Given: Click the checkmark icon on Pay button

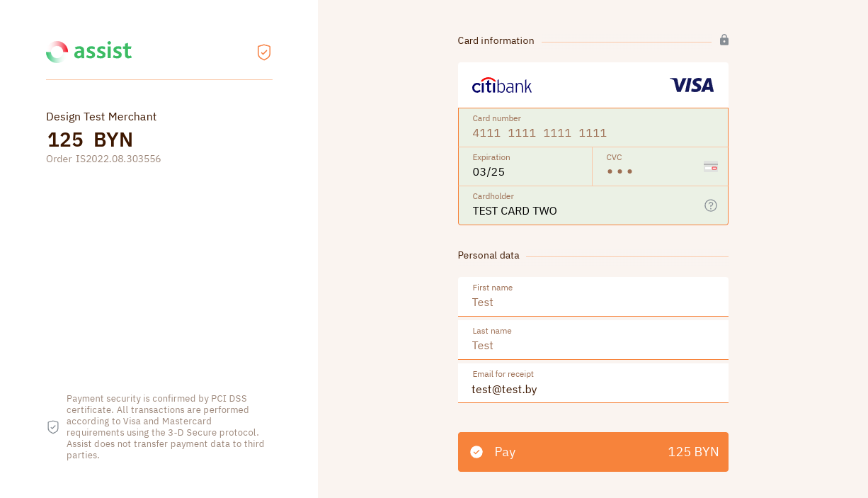Looking at the screenshot, I should click(x=476, y=452).
